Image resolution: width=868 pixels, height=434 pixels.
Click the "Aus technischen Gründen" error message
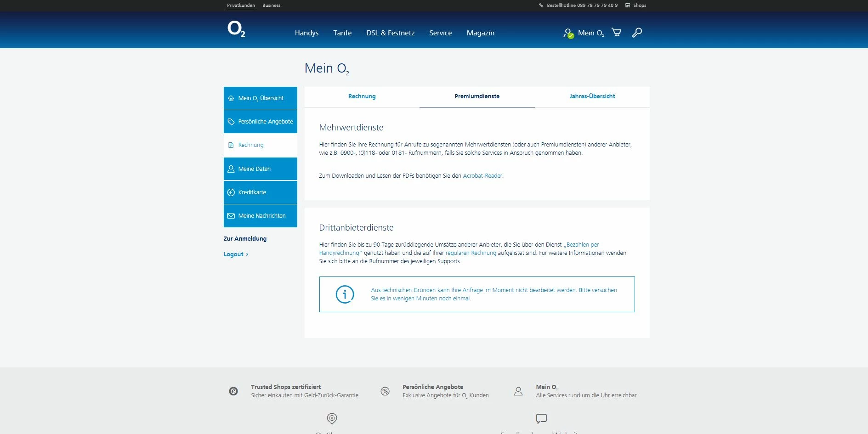[x=494, y=294]
